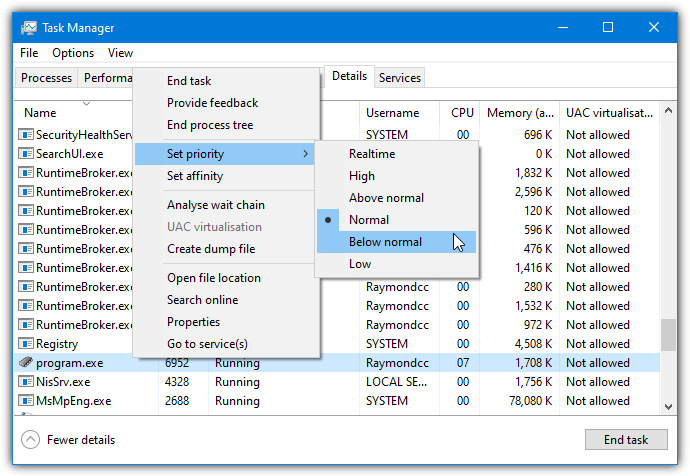Viewport: 690px width, 476px height.
Task: Click the SearchUI.exe process icon
Action: (x=26, y=154)
